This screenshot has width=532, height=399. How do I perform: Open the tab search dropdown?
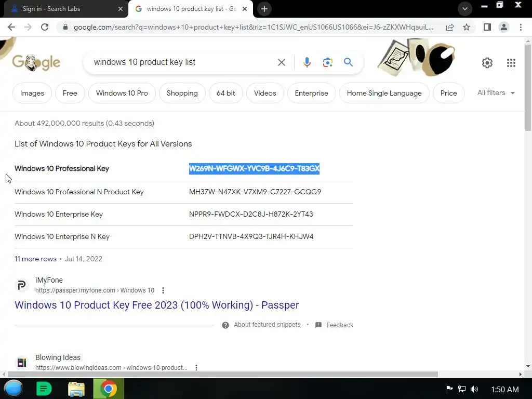465,9
